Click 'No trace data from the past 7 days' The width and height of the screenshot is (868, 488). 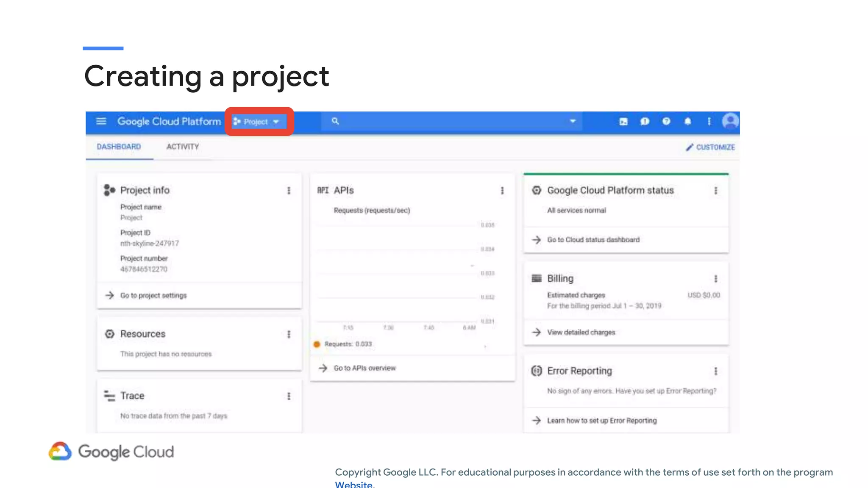pos(174,416)
